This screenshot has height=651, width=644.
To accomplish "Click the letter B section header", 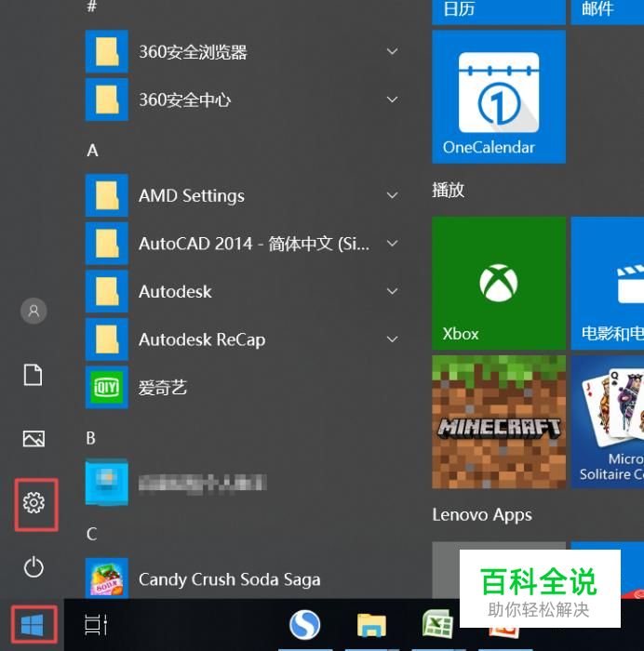I will (x=91, y=438).
